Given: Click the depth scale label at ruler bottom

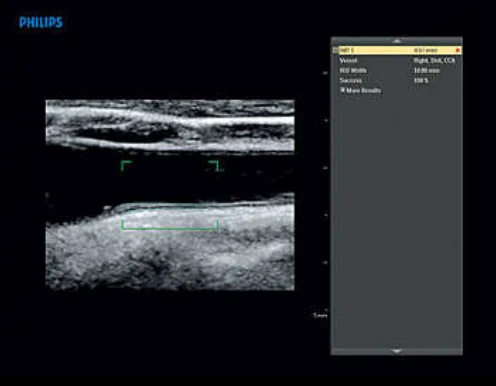Looking at the screenshot, I should [x=320, y=315].
